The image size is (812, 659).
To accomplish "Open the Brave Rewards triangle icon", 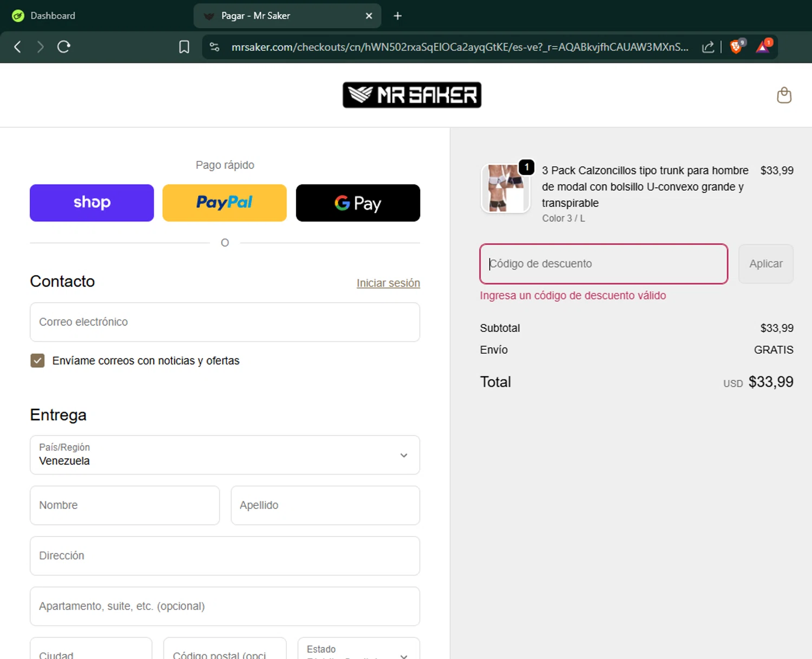I will pyautogui.click(x=763, y=47).
